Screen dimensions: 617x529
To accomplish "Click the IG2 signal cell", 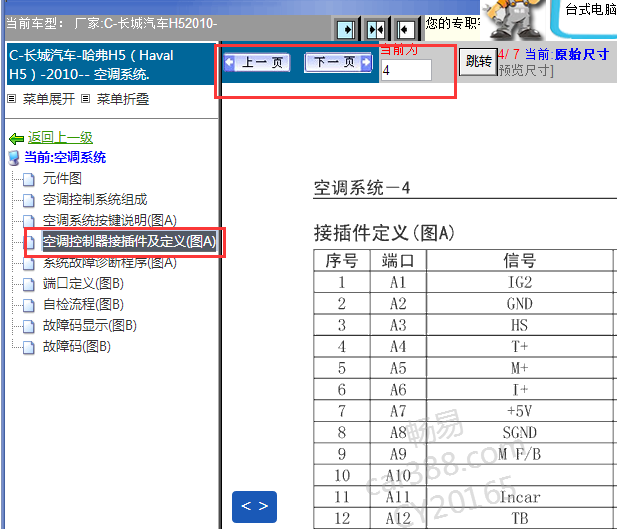I will pyautogui.click(x=519, y=282).
